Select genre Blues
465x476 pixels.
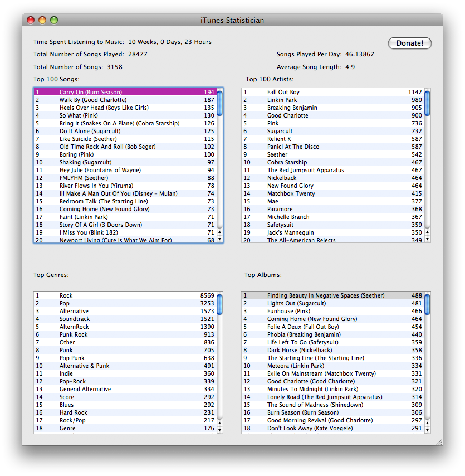(125, 405)
